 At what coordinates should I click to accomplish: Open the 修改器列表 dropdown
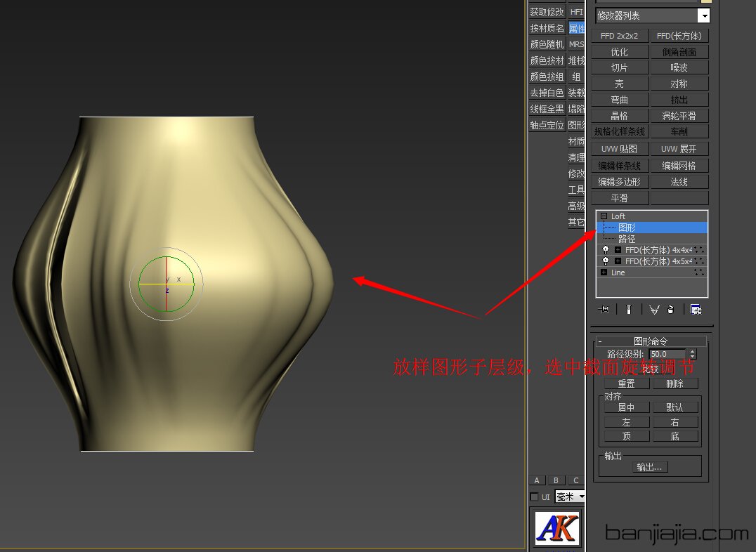(704, 16)
